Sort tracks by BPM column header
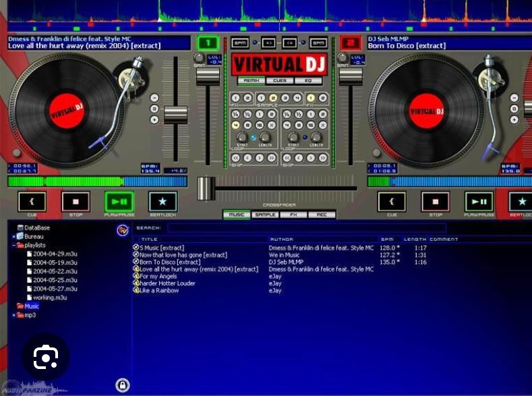 [x=389, y=239]
